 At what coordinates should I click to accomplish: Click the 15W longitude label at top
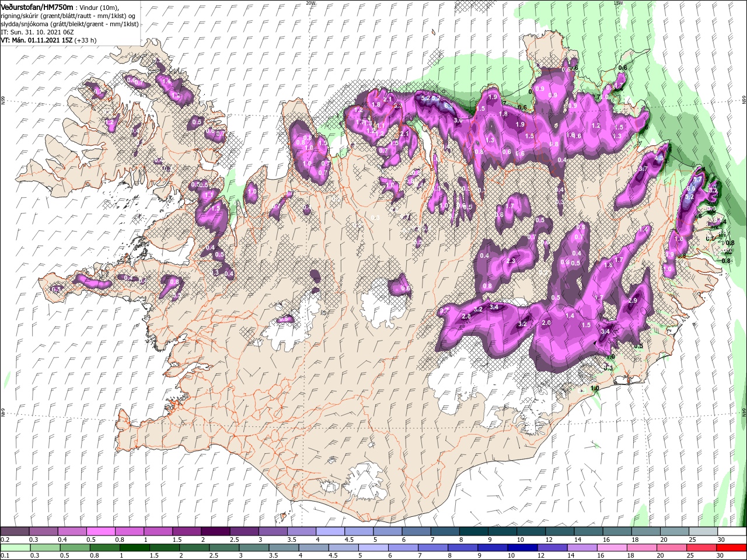618,3
